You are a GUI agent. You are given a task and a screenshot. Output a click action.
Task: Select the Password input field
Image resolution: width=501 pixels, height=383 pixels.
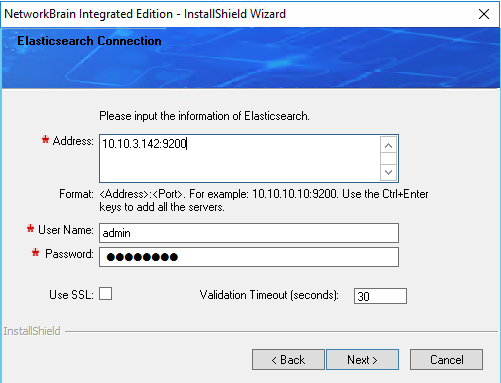click(x=249, y=257)
